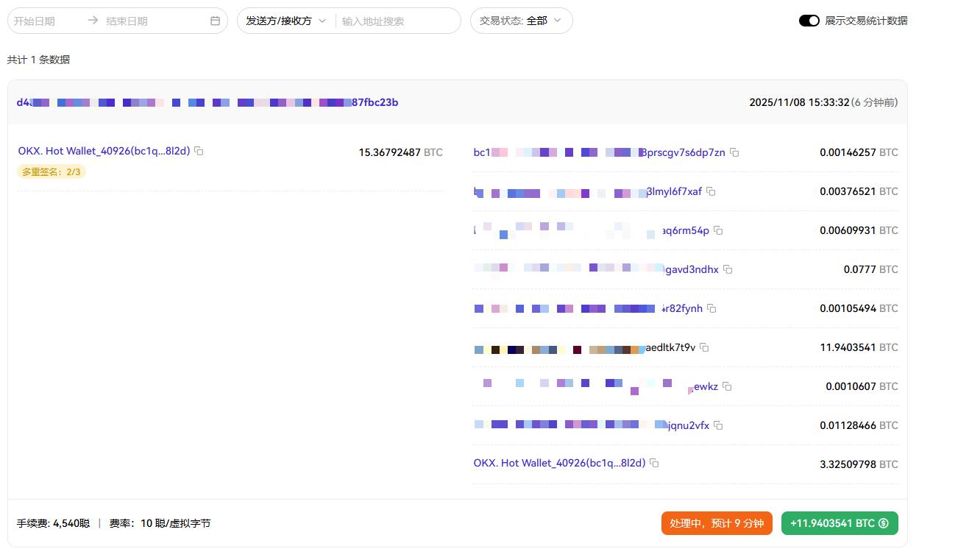This screenshot has height=560, width=958.
Task: Open the 交易状态 filter dropdown
Action: coord(520,21)
